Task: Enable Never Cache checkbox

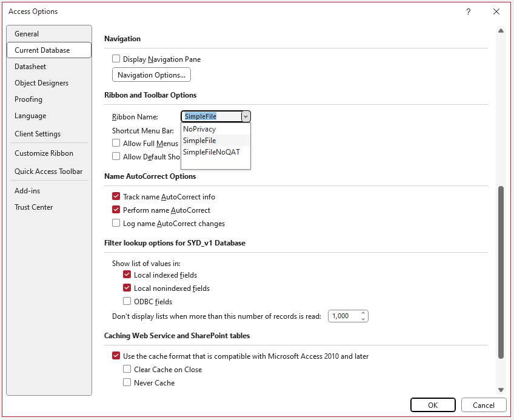Action: point(127,382)
